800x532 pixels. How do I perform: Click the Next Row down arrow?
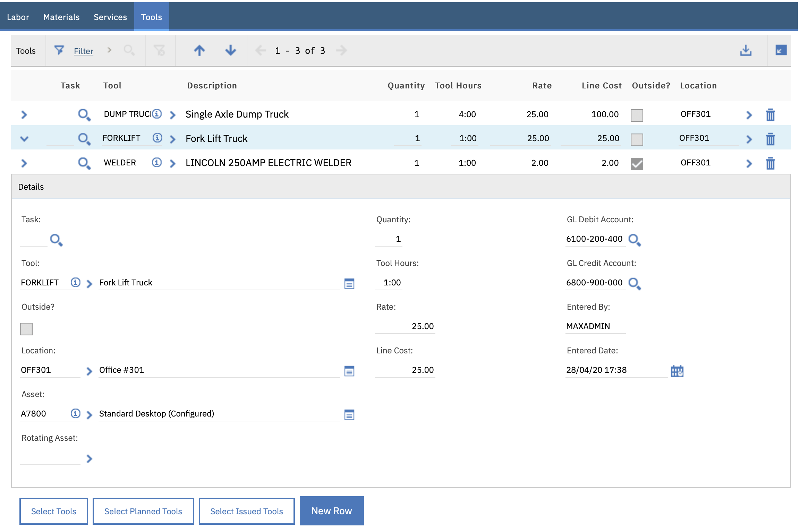(x=230, y=51)
